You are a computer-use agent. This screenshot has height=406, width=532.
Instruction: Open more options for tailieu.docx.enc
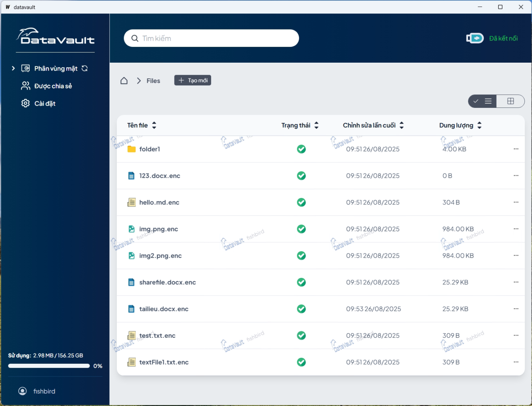(516, 309)
